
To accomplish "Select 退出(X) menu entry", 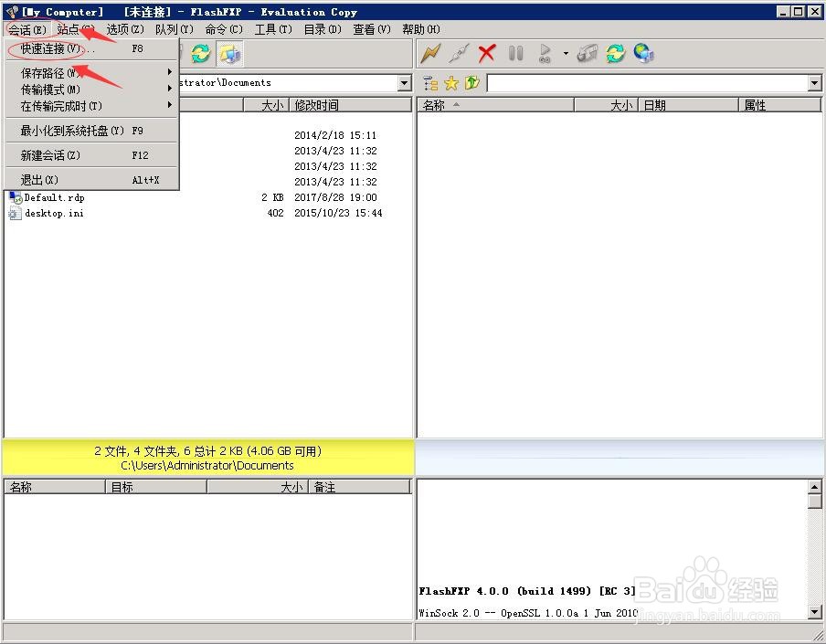I will [x=91, y=180].
